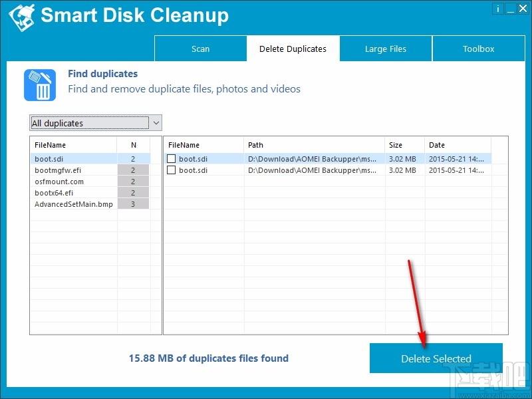Open the Large Files tab
This screenshot has height=399, width=532.
386,49
